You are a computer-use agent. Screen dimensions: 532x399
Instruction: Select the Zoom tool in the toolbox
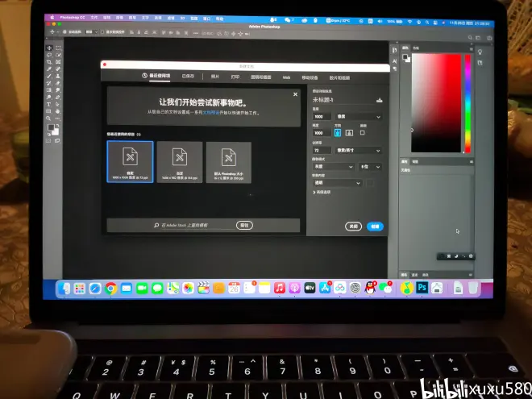48,118
